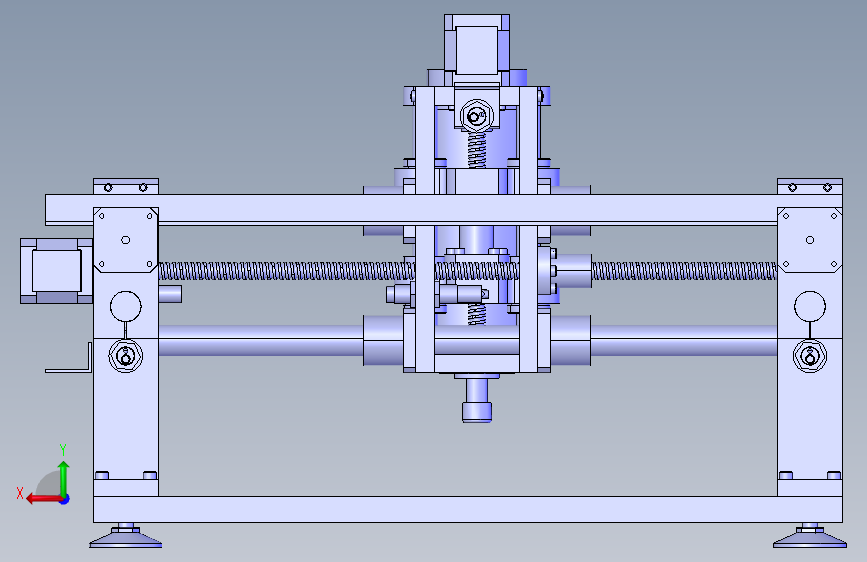Select the hex nut at carriage top

pyautogui.click(x=476, y=116)
